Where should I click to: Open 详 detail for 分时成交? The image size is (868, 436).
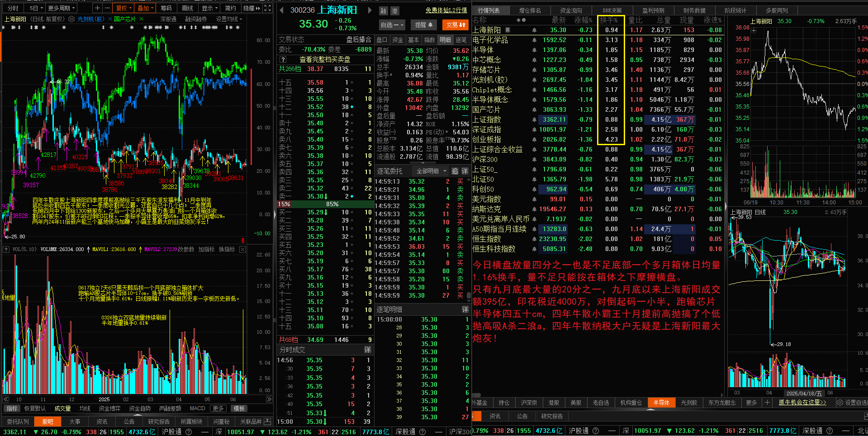click(367, 350)
